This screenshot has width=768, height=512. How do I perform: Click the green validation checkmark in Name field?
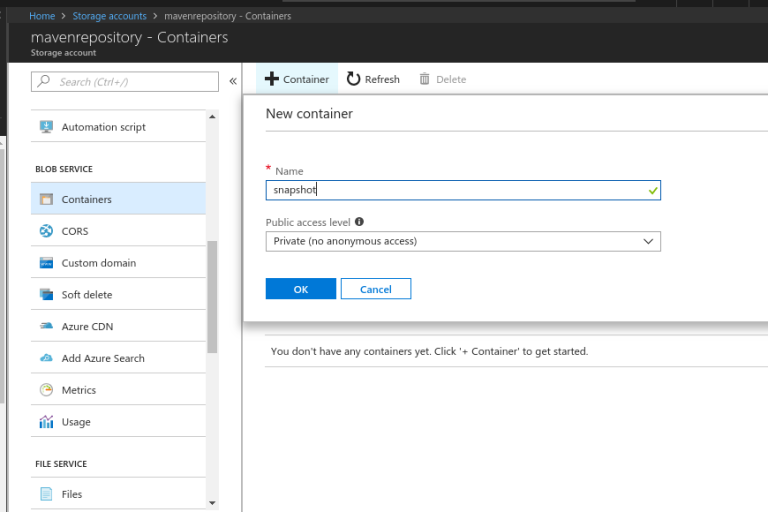[652, 191]
